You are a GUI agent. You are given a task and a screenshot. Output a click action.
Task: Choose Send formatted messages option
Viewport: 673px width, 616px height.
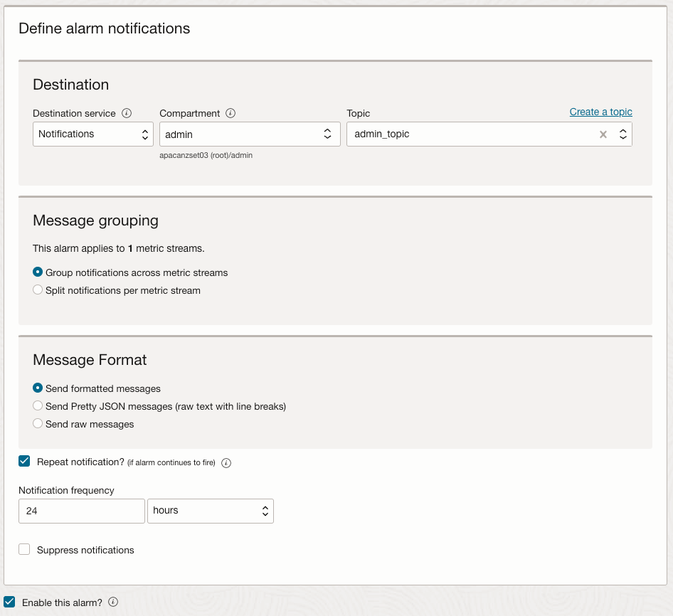pos(38,388)
